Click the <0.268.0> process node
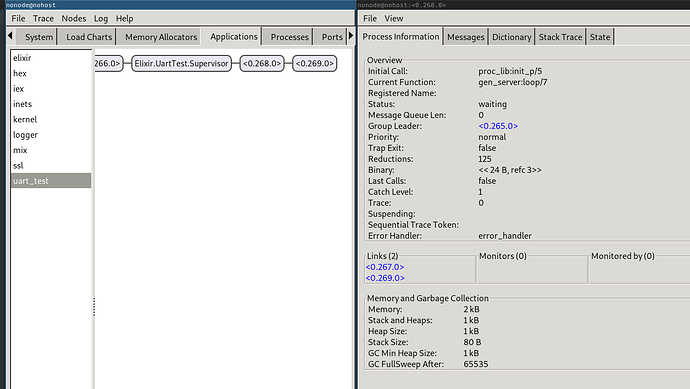This screenshot has height=389, width=690. point(262,63)
